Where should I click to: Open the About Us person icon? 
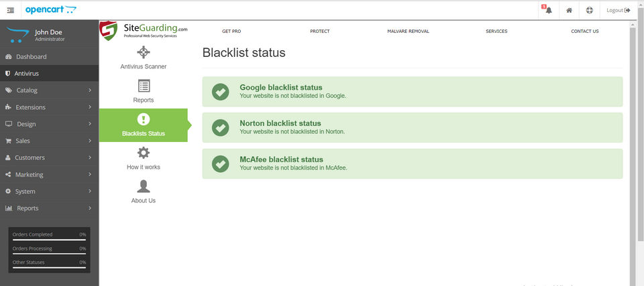(143, 186)
